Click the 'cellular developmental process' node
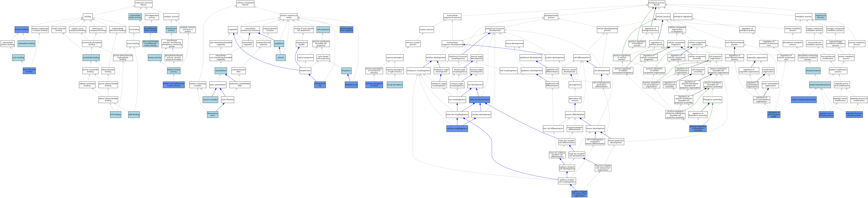 pos(607,30)
